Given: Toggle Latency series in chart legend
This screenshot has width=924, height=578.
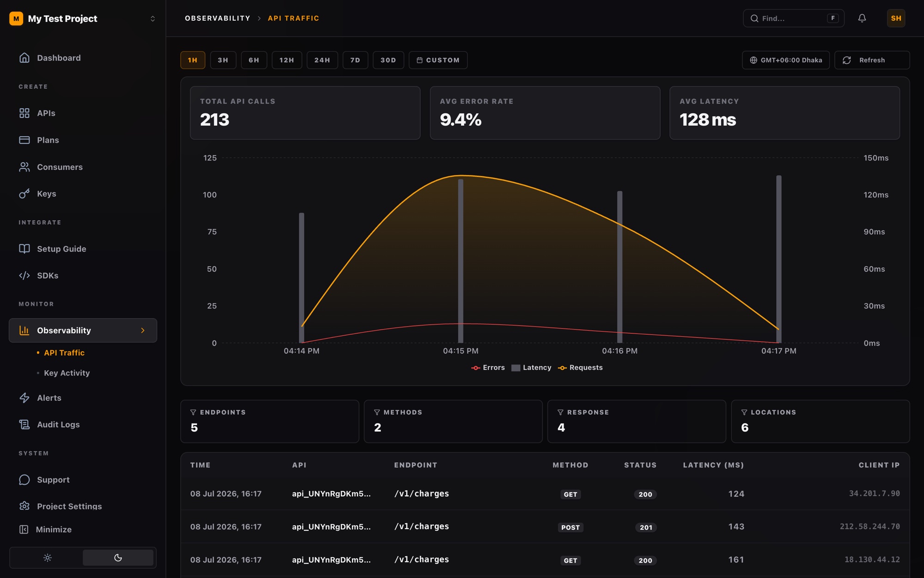Looking at the screenshot, I should (531, 368).
